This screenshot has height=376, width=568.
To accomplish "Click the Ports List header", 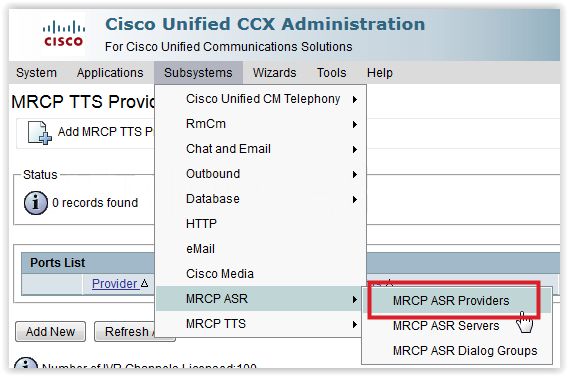I will coord(57,263).
